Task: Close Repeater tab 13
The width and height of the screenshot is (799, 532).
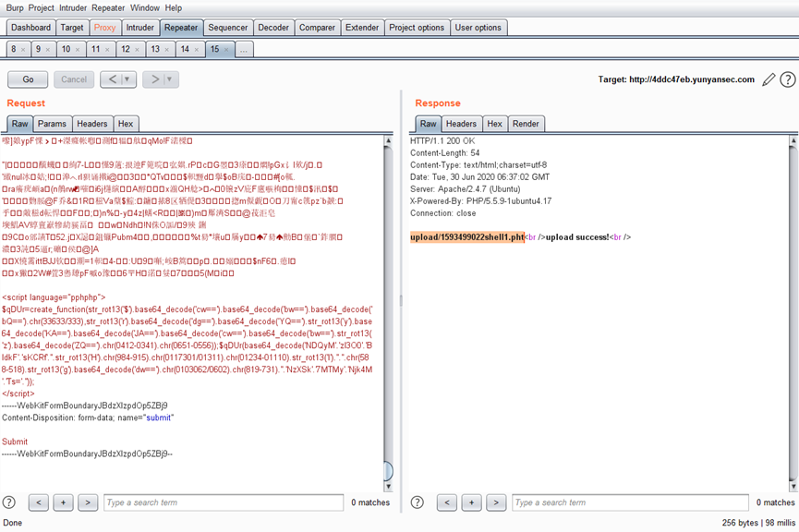Action: [x=166, y=50]
